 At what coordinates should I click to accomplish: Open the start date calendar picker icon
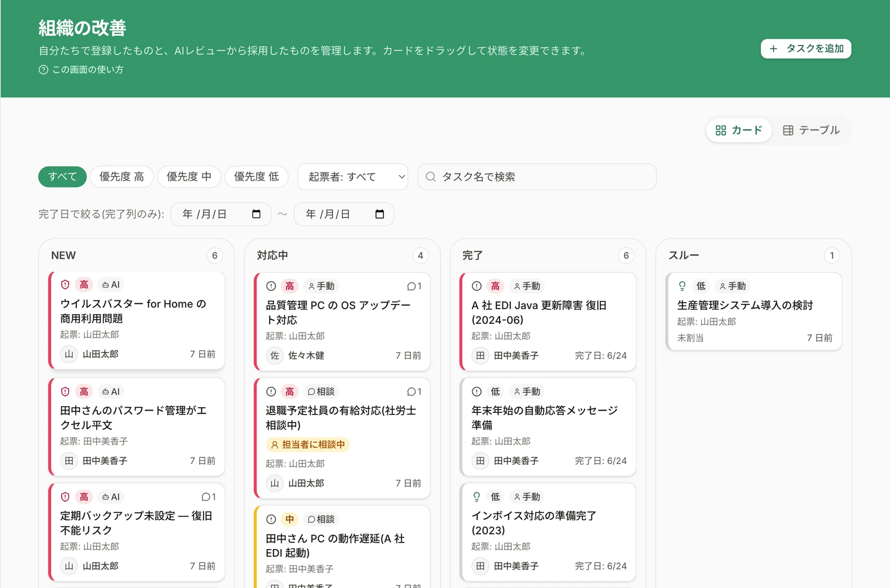click(256, 214)
